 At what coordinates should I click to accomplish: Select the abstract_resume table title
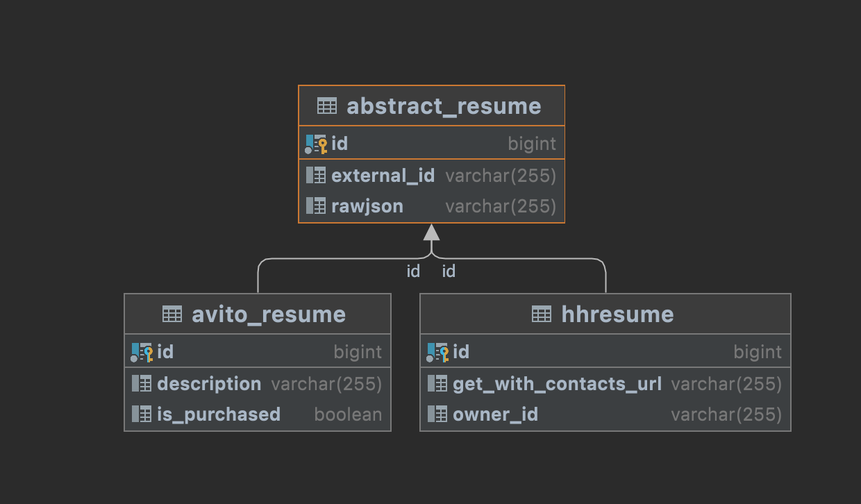tap(444, 106)
